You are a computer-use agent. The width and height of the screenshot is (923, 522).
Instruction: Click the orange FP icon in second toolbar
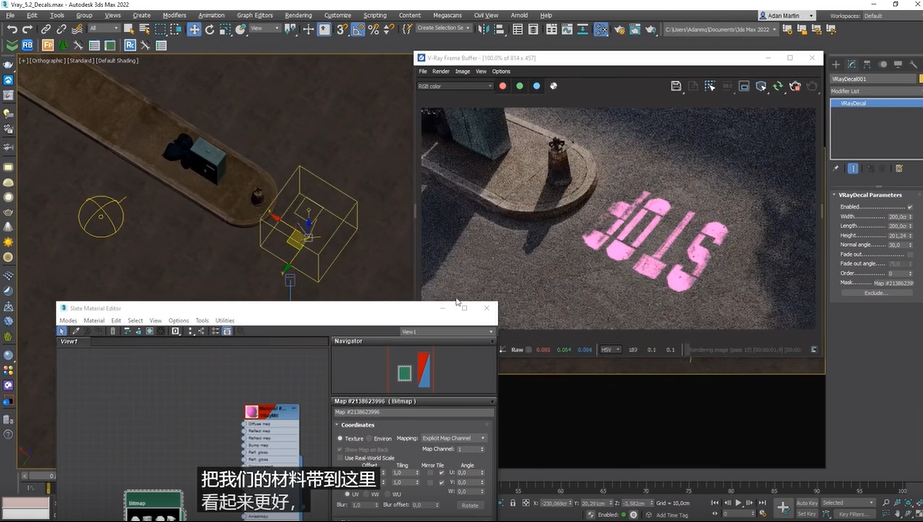(x=48, y=45)
